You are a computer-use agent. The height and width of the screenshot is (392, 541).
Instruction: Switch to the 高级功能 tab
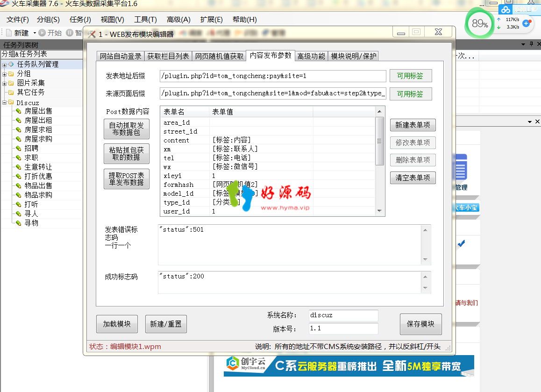tap(311, 56)
